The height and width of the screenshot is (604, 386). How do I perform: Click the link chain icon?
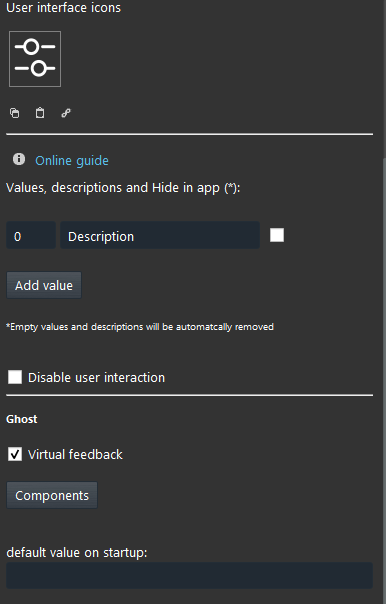[x=66, y=113]
